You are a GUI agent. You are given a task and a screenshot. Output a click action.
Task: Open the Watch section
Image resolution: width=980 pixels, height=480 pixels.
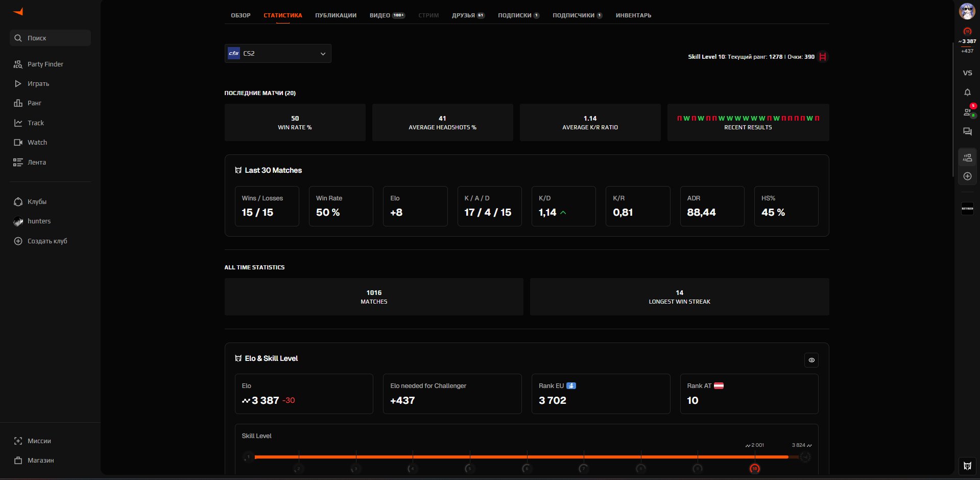pos(37,142)
